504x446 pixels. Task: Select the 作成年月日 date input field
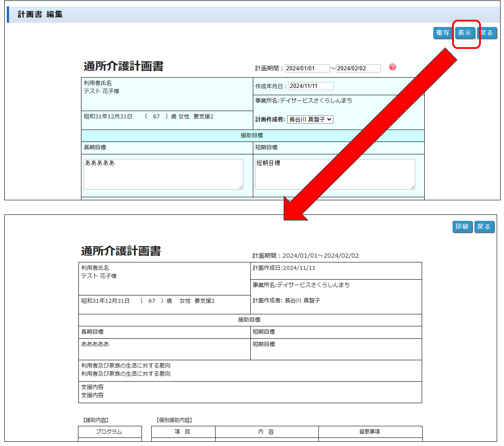click(311, 86)
